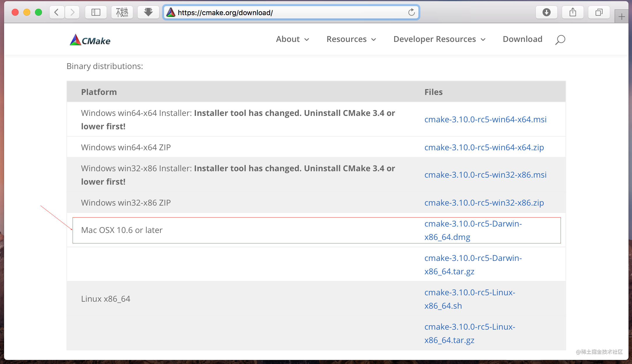Click the downward arrow extension icon
632x364 pixels.
(x=148, y=12)
